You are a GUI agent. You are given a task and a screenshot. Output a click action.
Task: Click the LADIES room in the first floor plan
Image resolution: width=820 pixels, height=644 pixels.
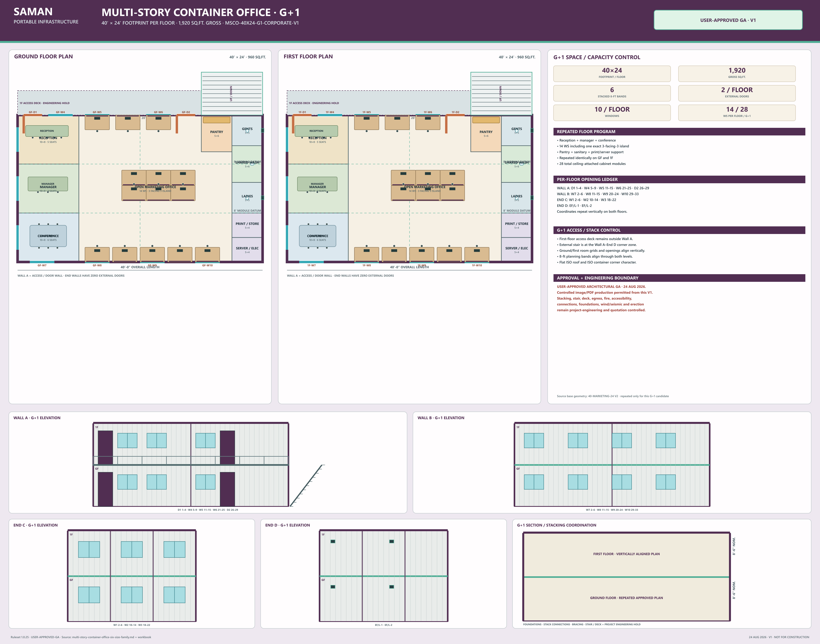point(516,197)
